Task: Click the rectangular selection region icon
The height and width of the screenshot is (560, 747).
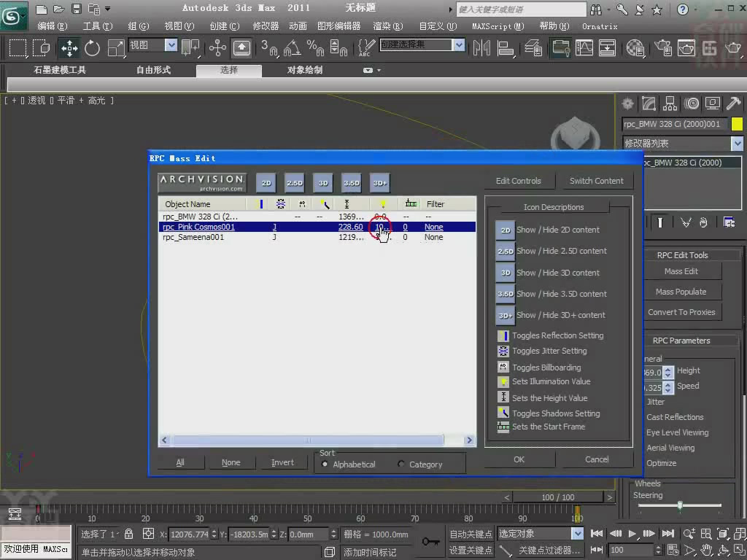Action: pyautogui.click(x=18, y=48)
